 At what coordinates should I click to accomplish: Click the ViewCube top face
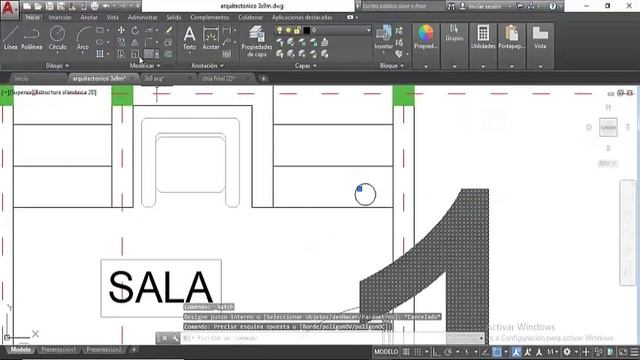(608, 128)
